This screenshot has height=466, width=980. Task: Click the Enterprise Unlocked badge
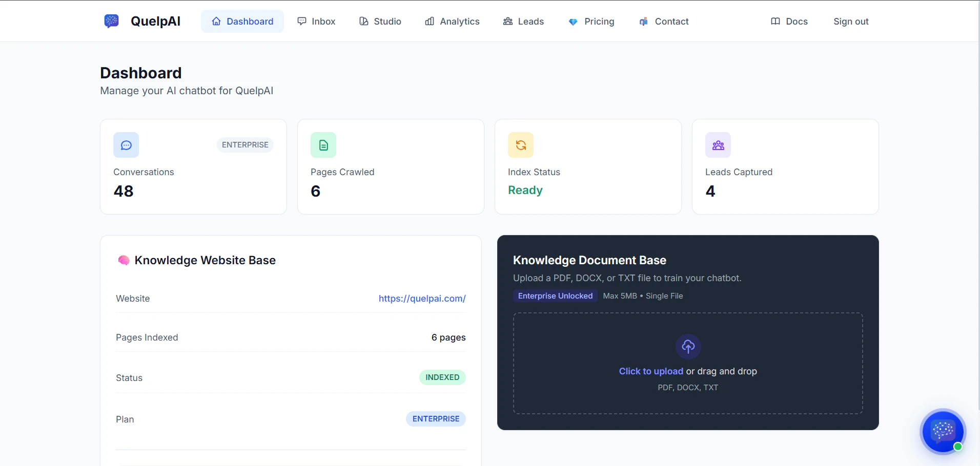point(555,296)
